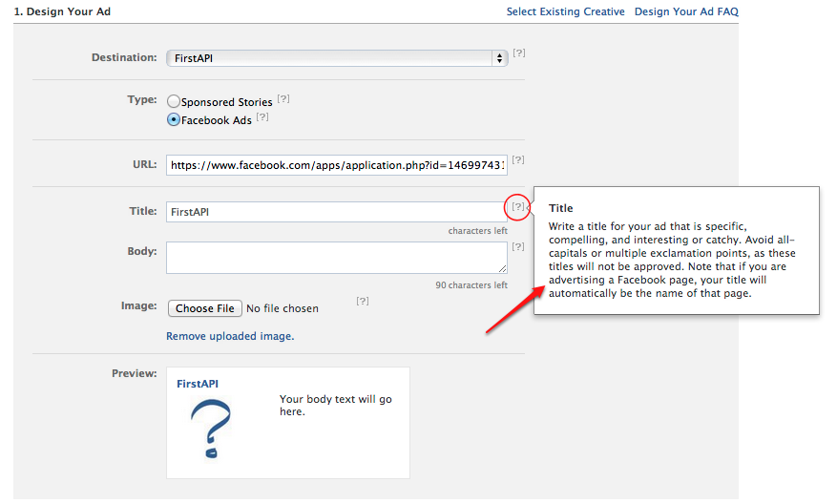
Task: Open help icon next to Body field
Action: click(x=518, y=246)
